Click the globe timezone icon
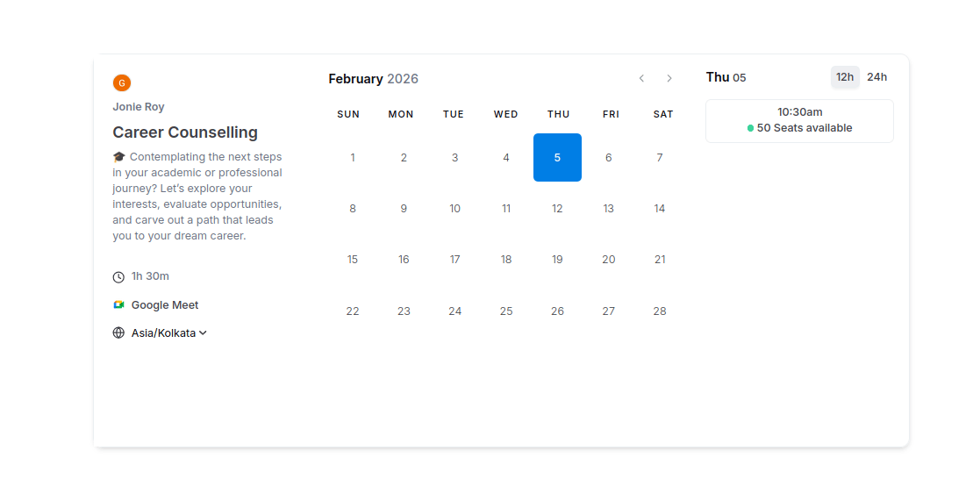This screenshot has width=980, height=479. [118, 332]
